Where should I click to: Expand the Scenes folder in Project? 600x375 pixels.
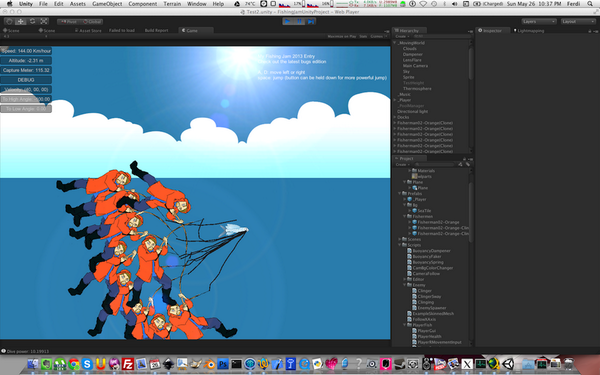coord(399,239)
